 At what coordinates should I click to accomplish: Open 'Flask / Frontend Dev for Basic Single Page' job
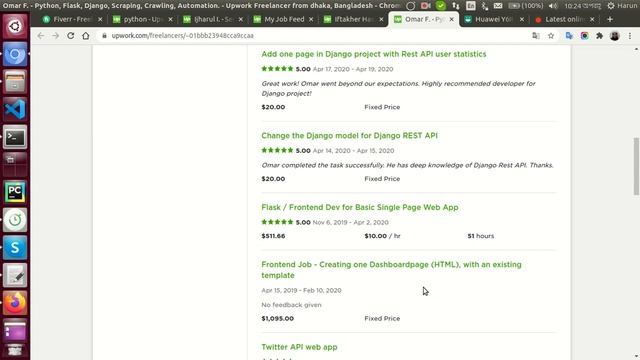(360, 207)
